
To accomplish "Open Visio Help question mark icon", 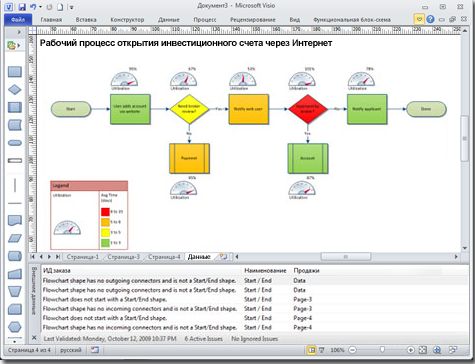I will (430, 19).
